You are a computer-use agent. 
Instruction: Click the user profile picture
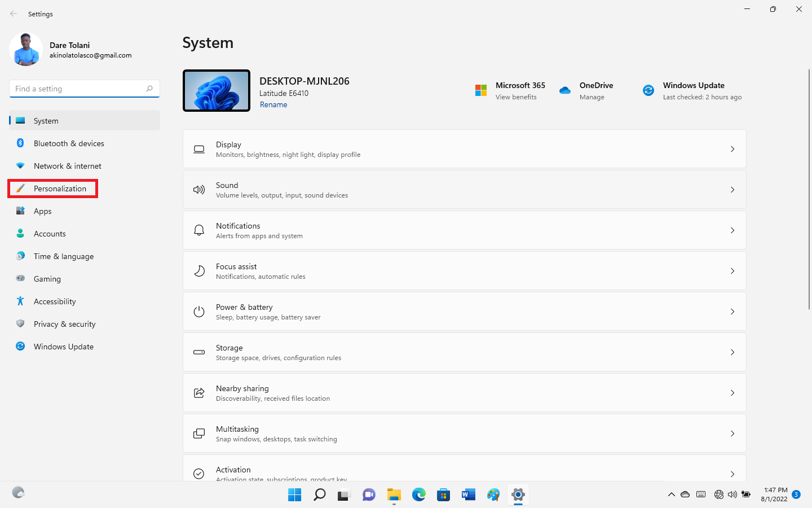click(x=26, y=49)
